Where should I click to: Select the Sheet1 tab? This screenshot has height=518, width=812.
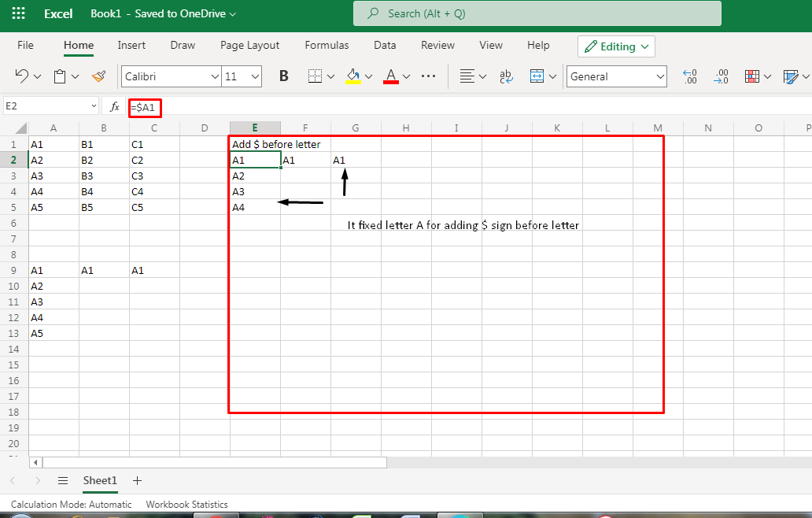pos(100,481)
